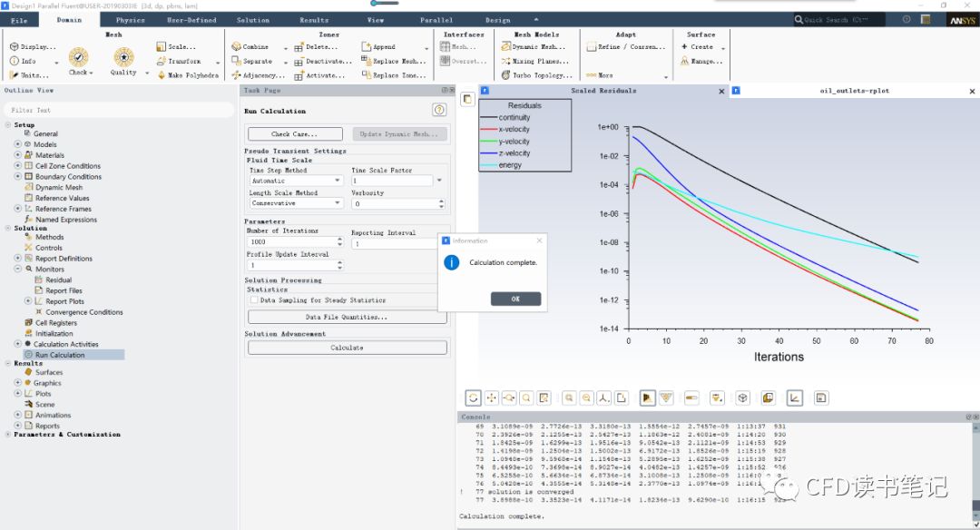Select Named Expressions tree item
This screenshot has width=980, height=530.
tap(66, 220)
